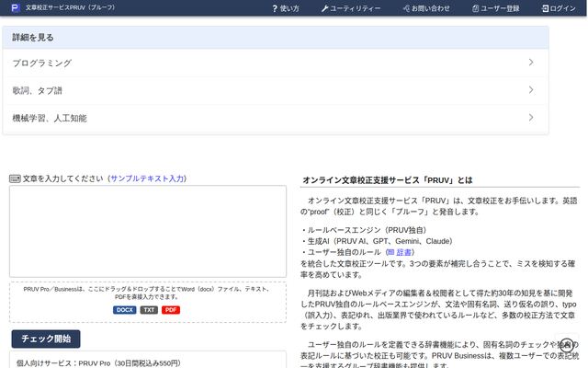The width and height of the screenshot is (588, 368).
Task: Click the scroll-to-top circular arrow button
Action: pos(567,345)
